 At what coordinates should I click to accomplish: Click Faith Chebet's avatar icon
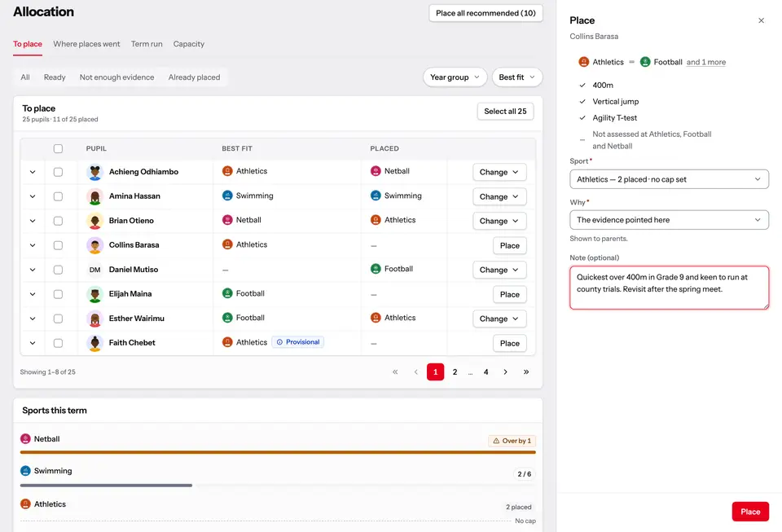[94, 343]
